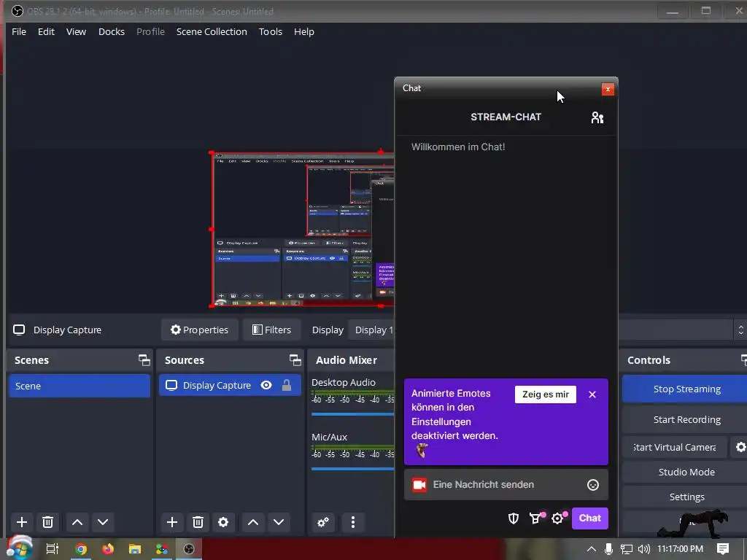Move scene up with arrow icon
Screen dimensions: 747x560
[x=77, y=522]
